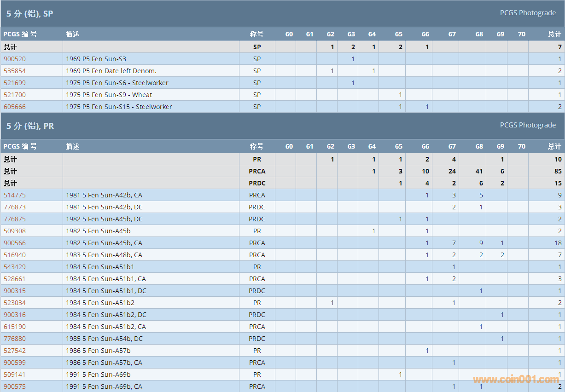
Task: Click PCGS Photograde in the SP section
Action: click(528, 13)
